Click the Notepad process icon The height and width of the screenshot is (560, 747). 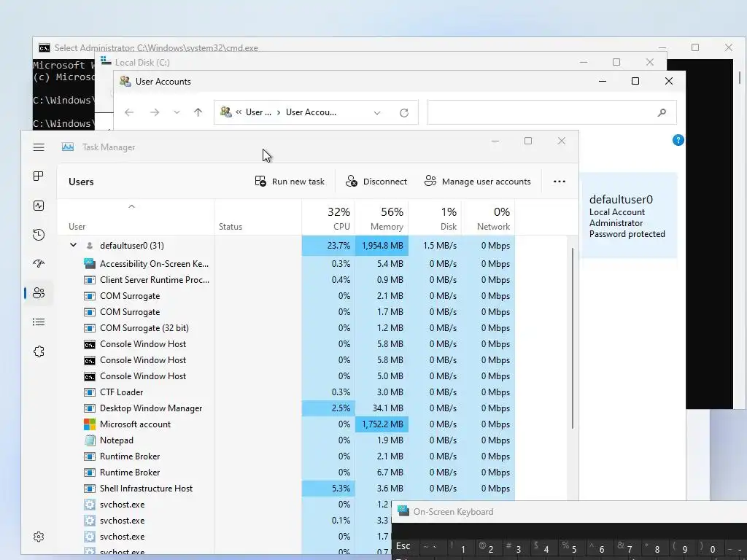[90, 440]
